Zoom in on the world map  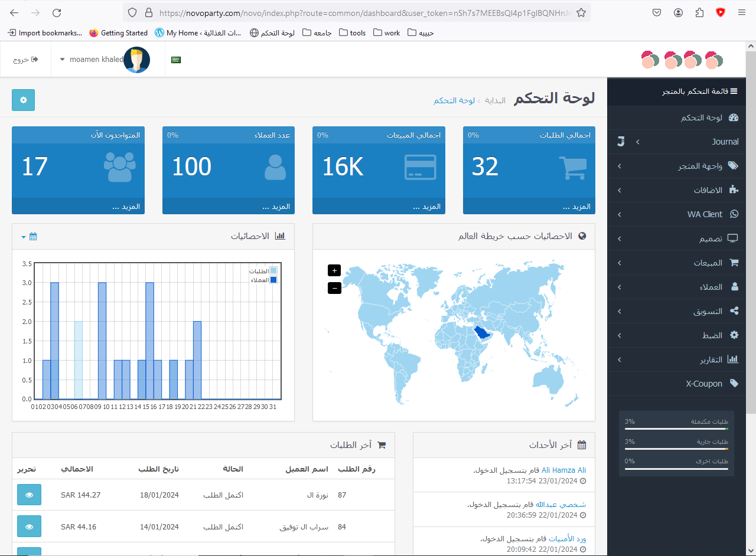334,270
